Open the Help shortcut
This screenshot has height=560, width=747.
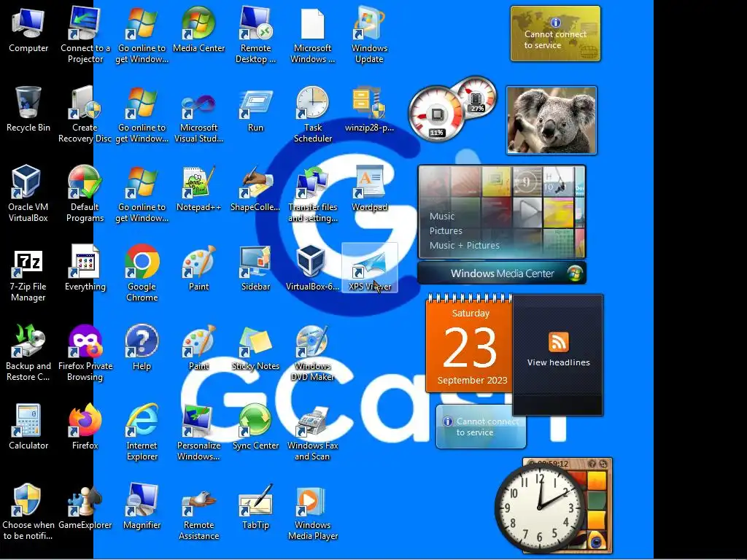(142, 347)
